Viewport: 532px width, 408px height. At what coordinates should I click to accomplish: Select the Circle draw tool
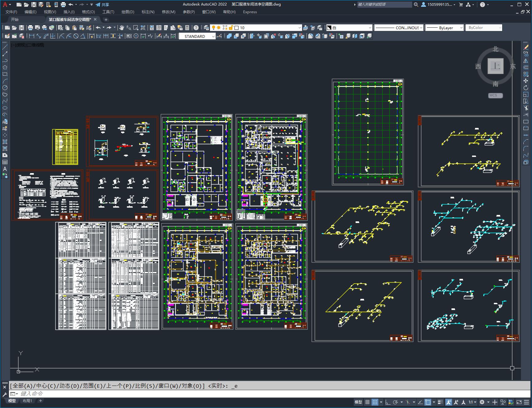pos(5,88)
